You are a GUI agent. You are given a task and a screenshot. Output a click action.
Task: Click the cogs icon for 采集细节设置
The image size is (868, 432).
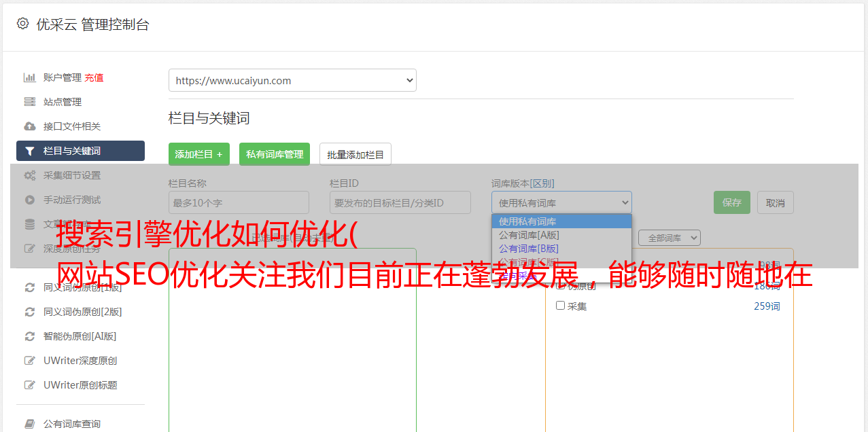[30, 175]
